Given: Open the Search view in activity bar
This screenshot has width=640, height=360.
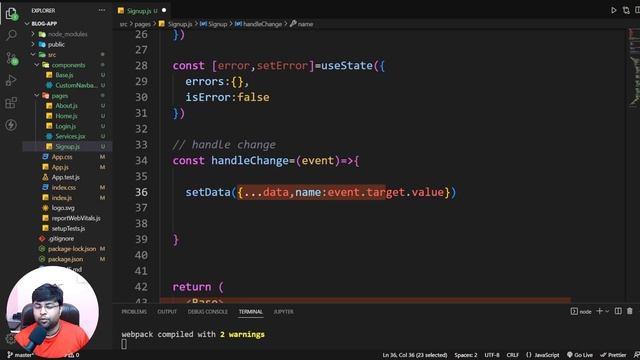Looking at the screenshot, I should (x=11, y=35).
